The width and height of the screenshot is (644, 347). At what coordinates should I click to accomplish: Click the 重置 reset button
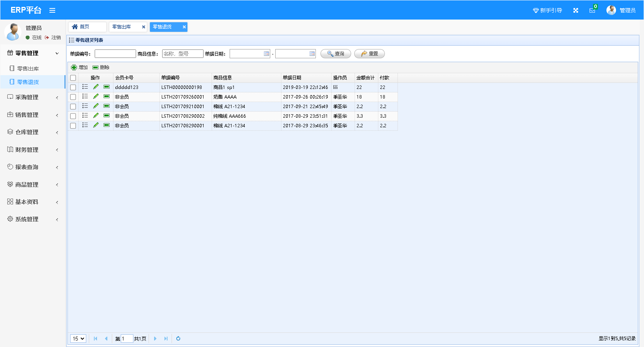click(370, 54)
